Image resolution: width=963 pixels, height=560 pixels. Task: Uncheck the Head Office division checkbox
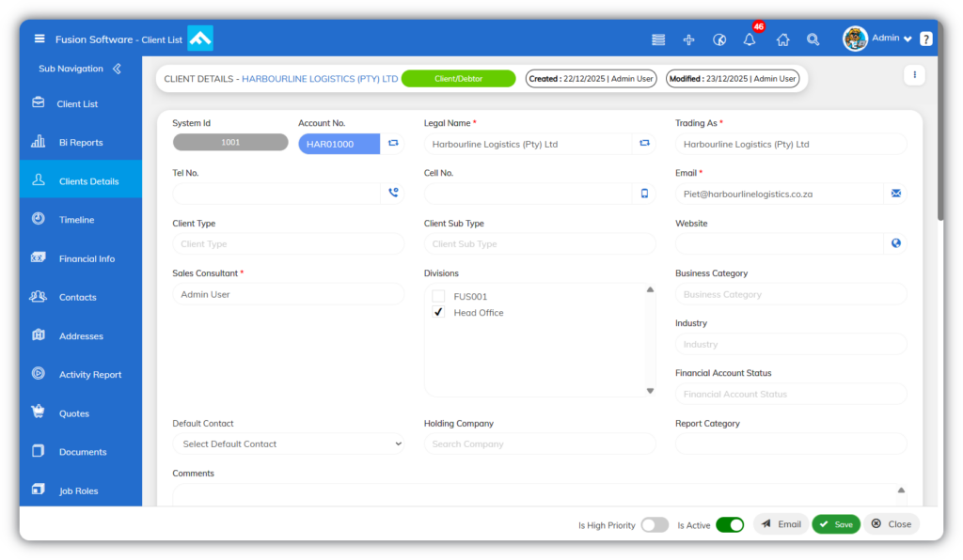[x=438, y=312]
